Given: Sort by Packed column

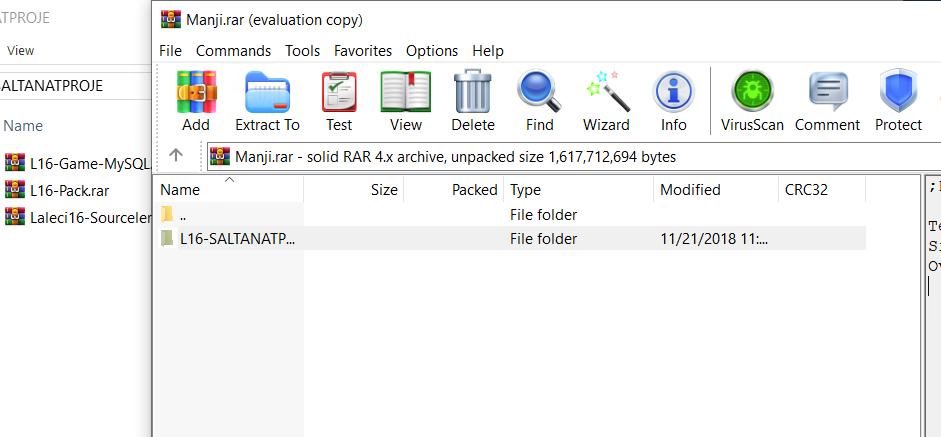Looking at the screenshot, I should click(454, 190).
